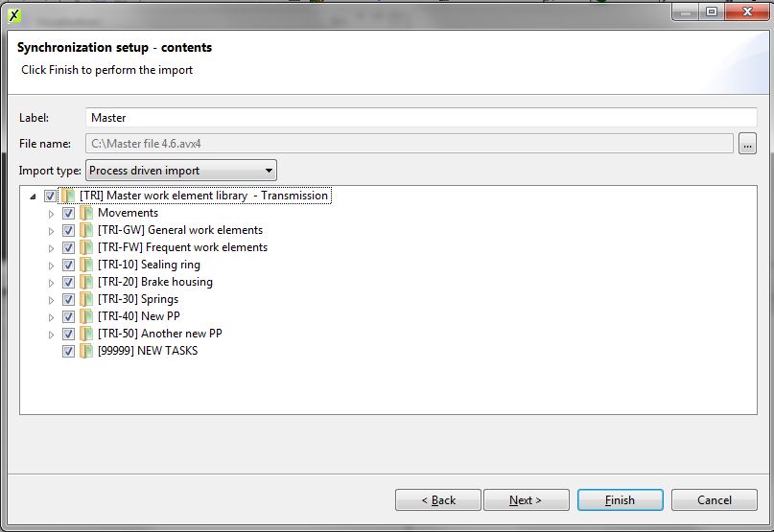Uncheck the Movements checkbox
This screenshot has height=532, width=774.
tap(68, 213)
